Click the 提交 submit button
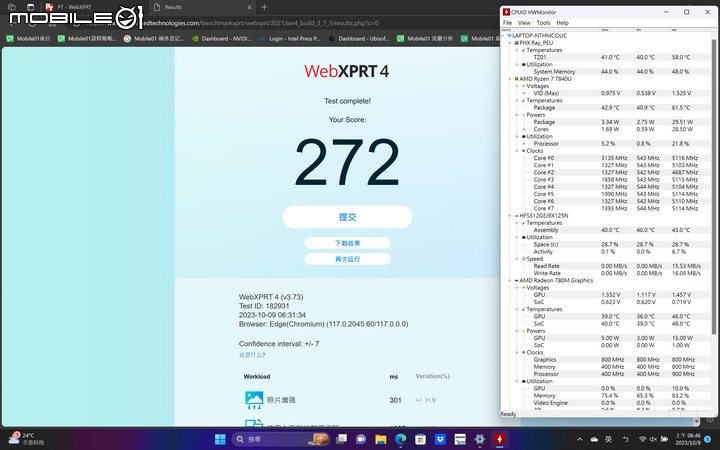 tap(348, 217)
